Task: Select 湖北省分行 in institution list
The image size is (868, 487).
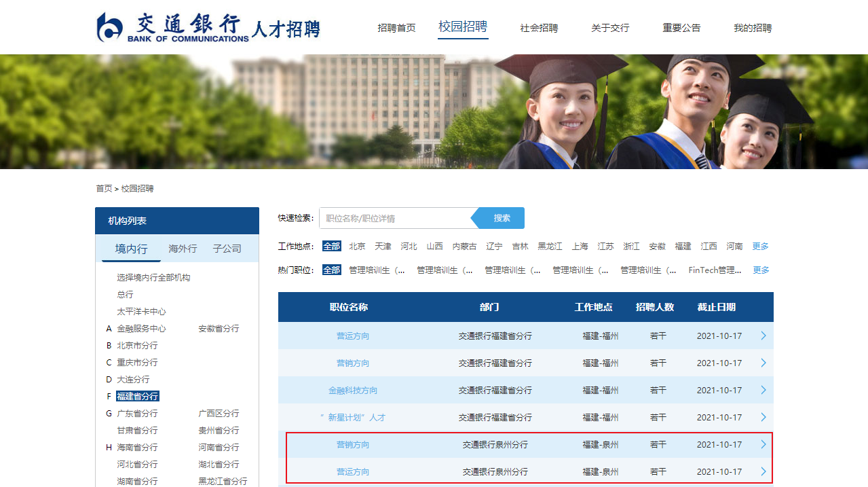Action: [x=219, y=464]
